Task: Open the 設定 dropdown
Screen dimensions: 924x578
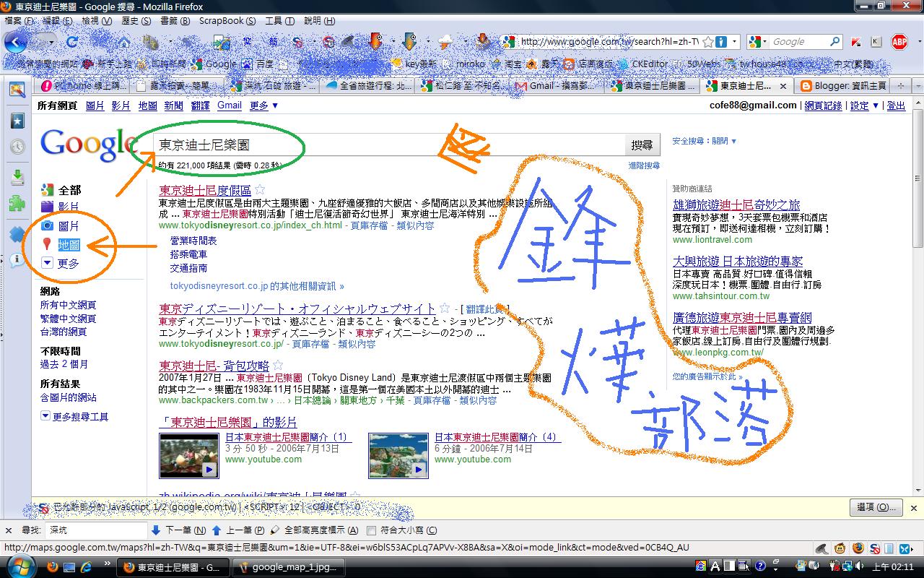Action: click(x=864, y=105)
